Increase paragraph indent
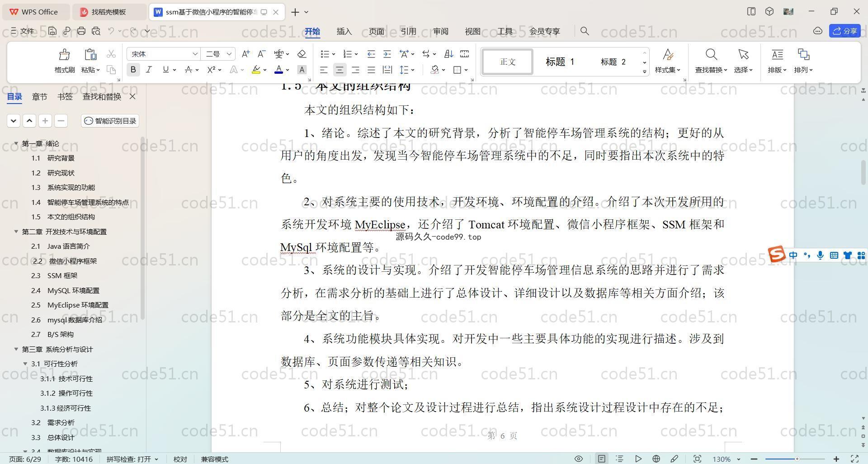868x464 pixels. [x=387, y=54]
